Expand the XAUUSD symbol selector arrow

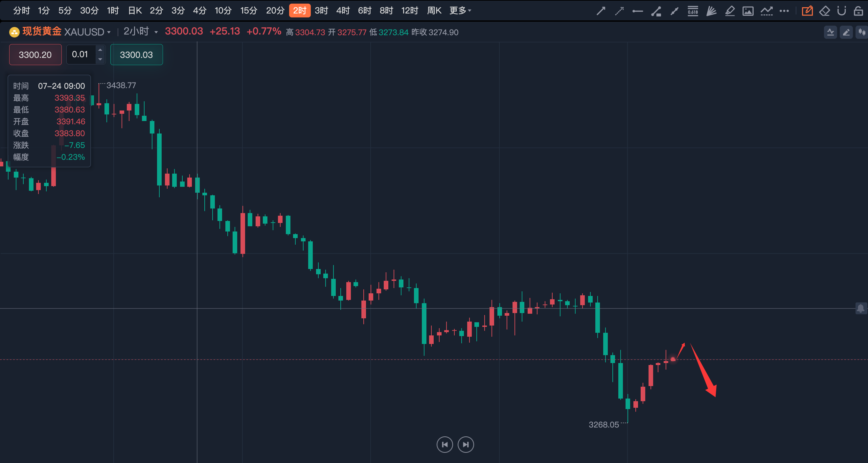(109, 32)
